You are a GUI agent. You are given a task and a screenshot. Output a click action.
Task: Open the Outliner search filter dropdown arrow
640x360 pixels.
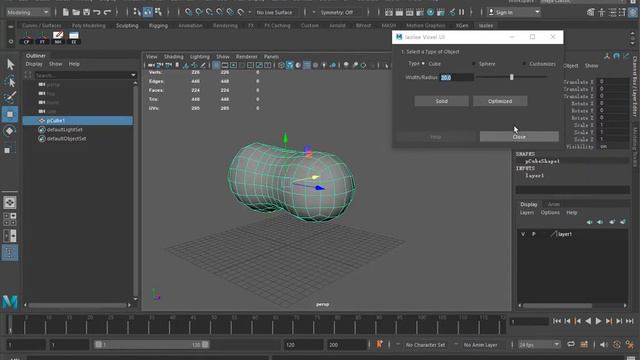(x=133, y=75)
